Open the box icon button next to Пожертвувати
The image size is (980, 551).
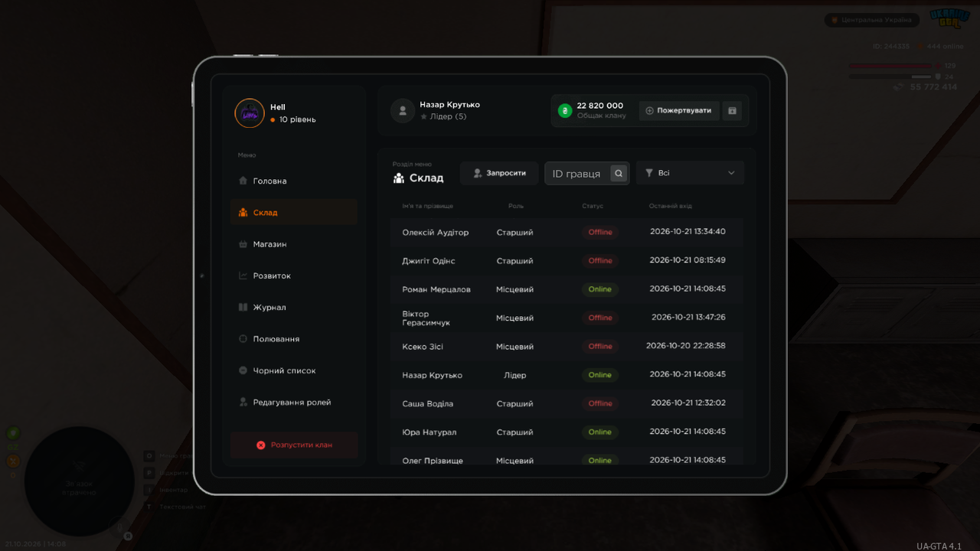click(732, 110)
